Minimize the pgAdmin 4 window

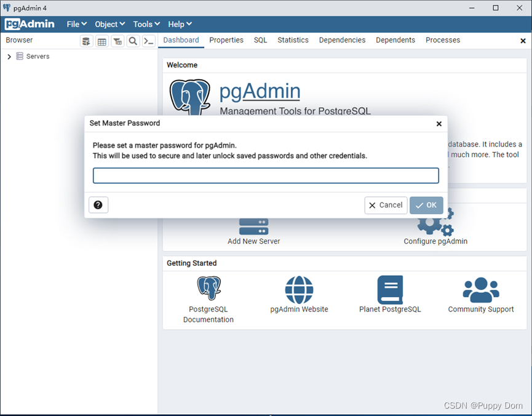pos(472,7)
